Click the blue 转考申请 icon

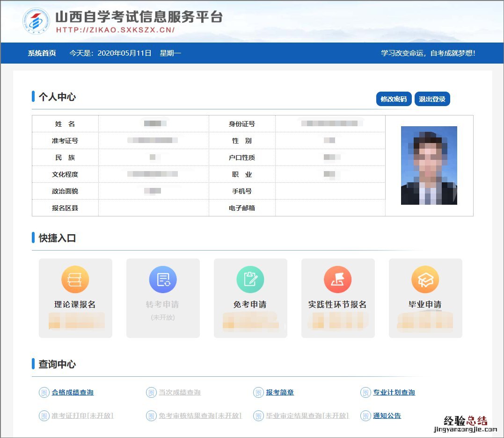pyautogui.click(x=162, y=280)
